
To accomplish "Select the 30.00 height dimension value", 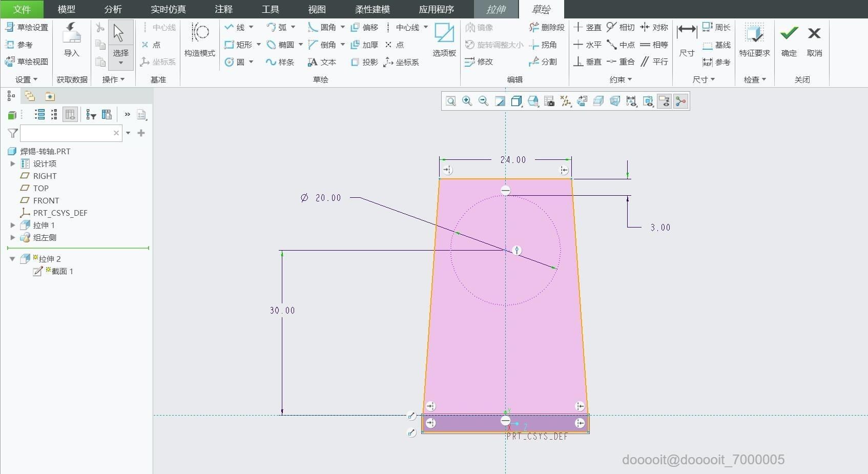I will tap(282, 311).
